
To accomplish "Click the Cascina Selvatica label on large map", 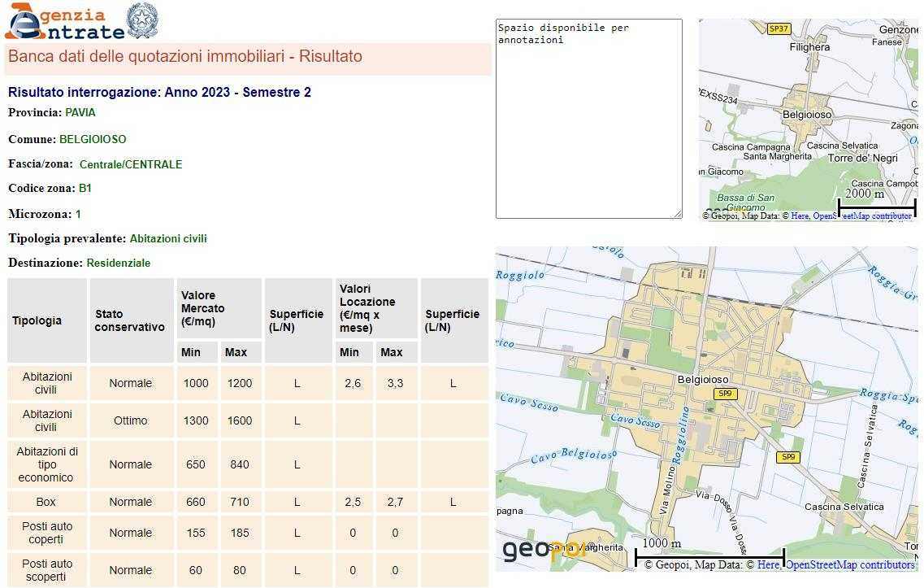I will point(844,507).
